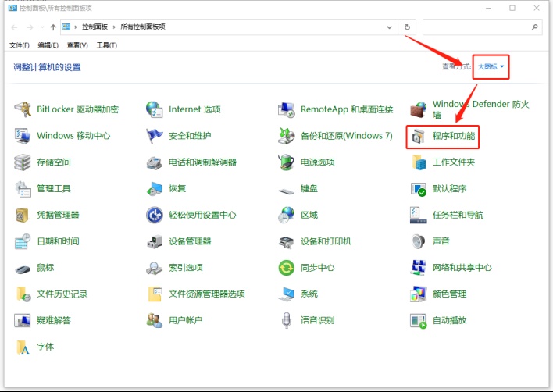Click the control panel title bar icon

coord(12,8)
